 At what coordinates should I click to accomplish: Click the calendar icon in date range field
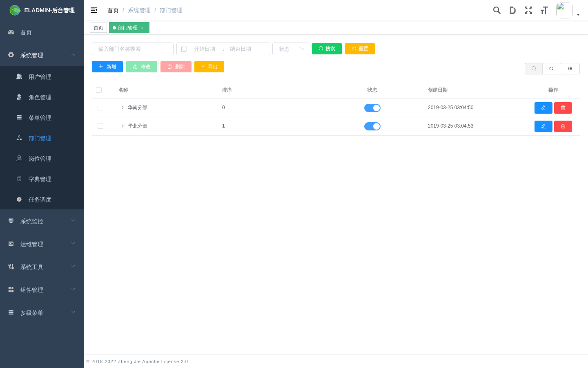coord(184,49)
